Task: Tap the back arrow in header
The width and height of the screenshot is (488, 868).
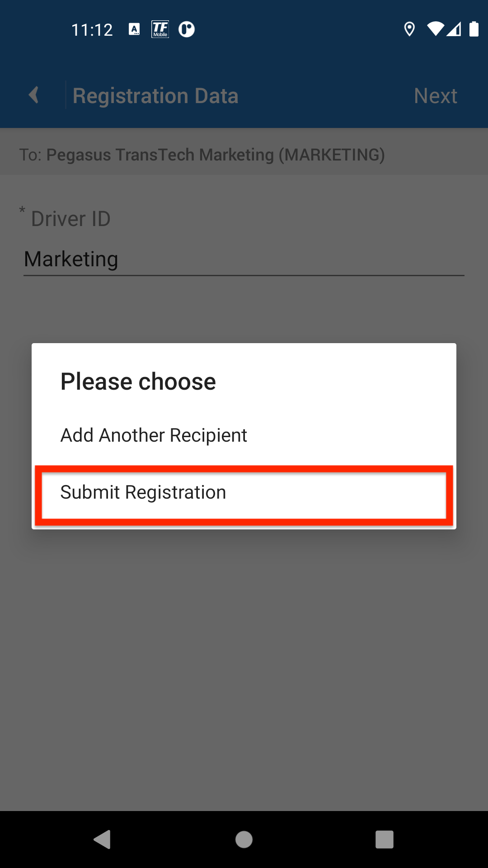Action: (x=33, y=95)
